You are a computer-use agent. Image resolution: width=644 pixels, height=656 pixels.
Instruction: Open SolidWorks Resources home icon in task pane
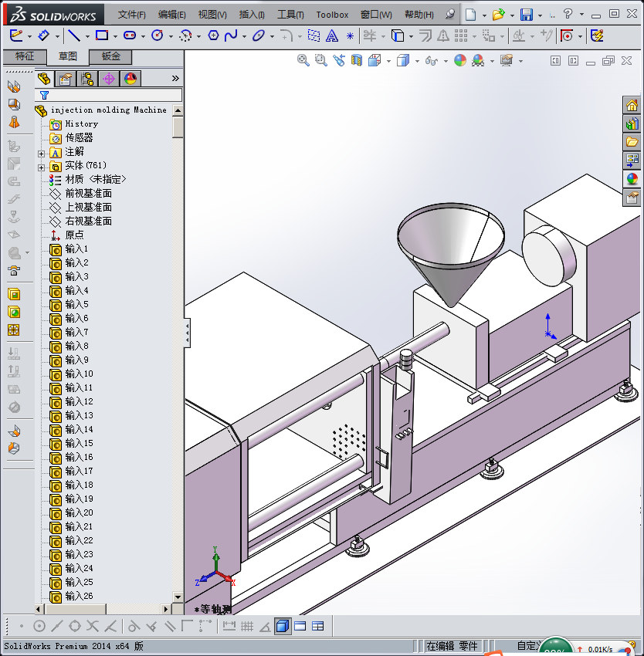tap(632, 106)
